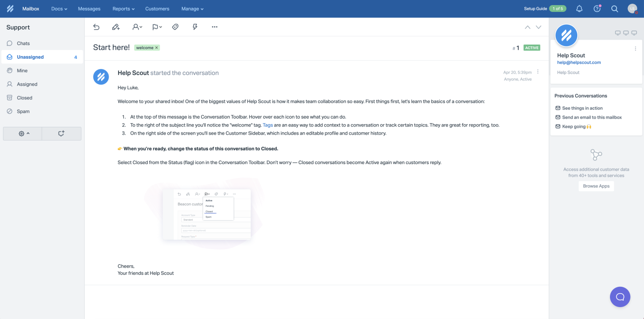Open the Mailbox menu item
Image resolution: width=644 pixels, height=319 pixels.
pyautogui.click(x=31, y=9)
